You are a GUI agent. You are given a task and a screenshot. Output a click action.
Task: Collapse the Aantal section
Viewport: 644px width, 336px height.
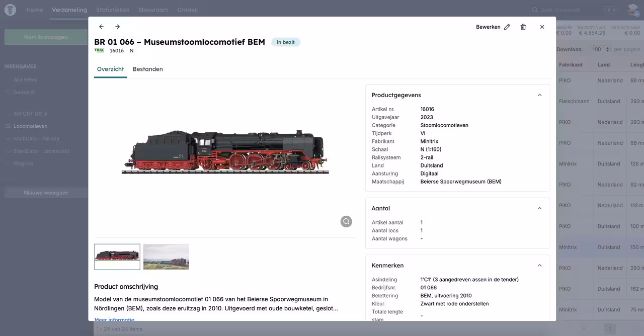pyautogui.click(x=539, y=208)
